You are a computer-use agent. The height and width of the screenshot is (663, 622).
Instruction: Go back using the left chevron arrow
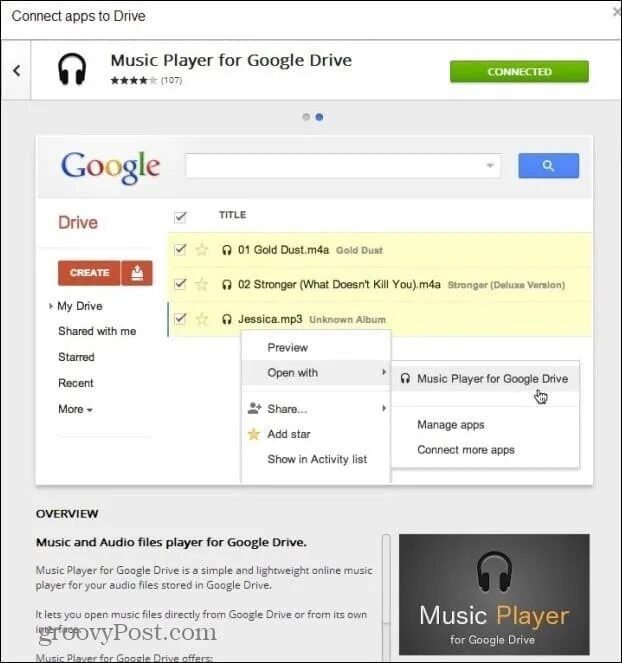tap(17, 71)
